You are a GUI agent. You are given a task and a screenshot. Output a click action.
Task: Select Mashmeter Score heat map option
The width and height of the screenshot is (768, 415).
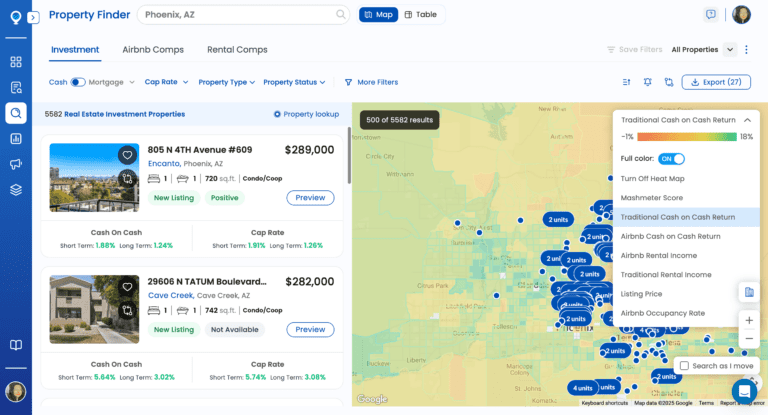[x=650, y=197]
